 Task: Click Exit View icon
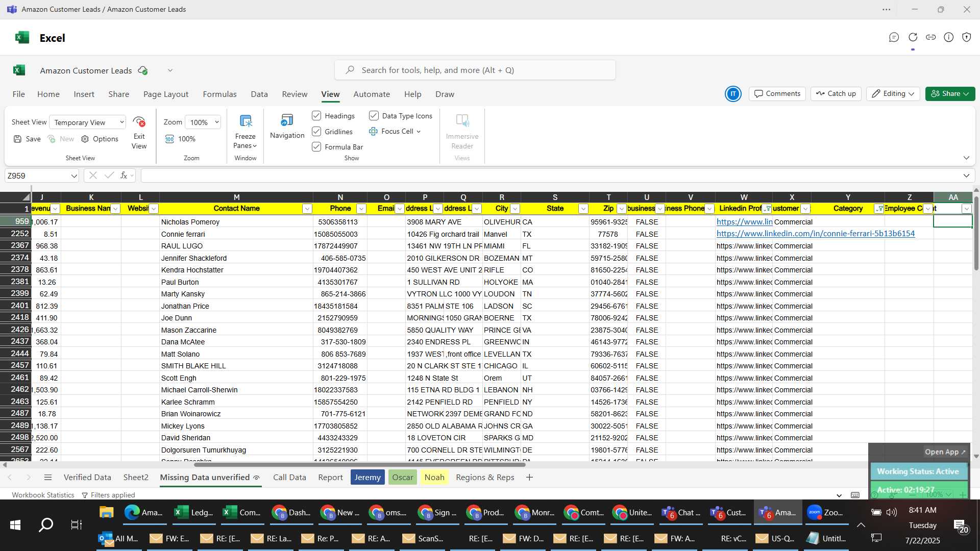tap(139, 122)
